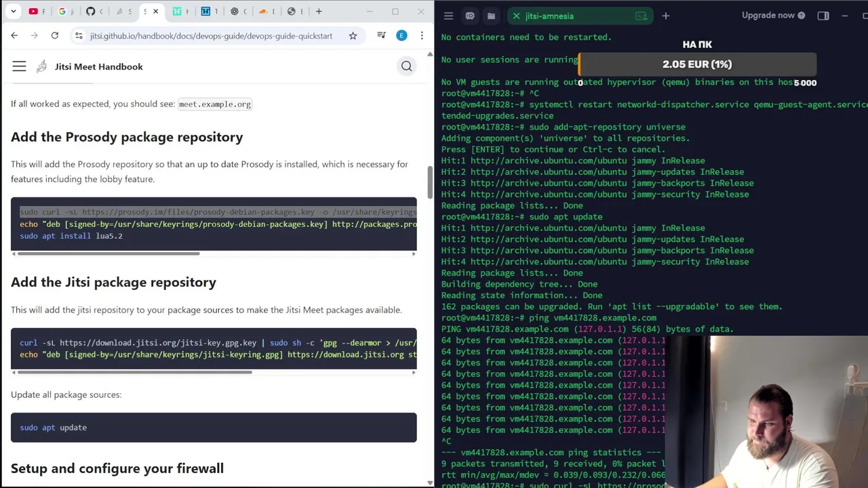Click the mask icon in terminal toolbar
This screenshot has width=868, height=488.
point(470,16)
